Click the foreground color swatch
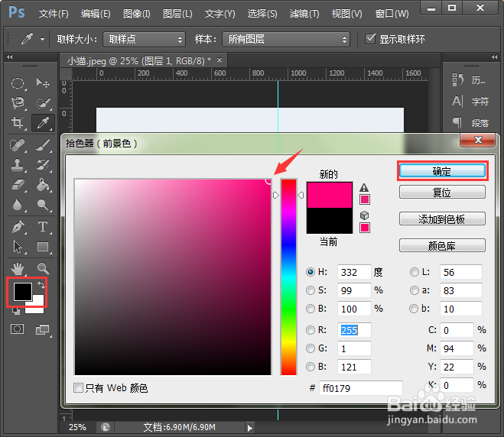This screenshot has width=504, height=437. (x=22, y=292)
